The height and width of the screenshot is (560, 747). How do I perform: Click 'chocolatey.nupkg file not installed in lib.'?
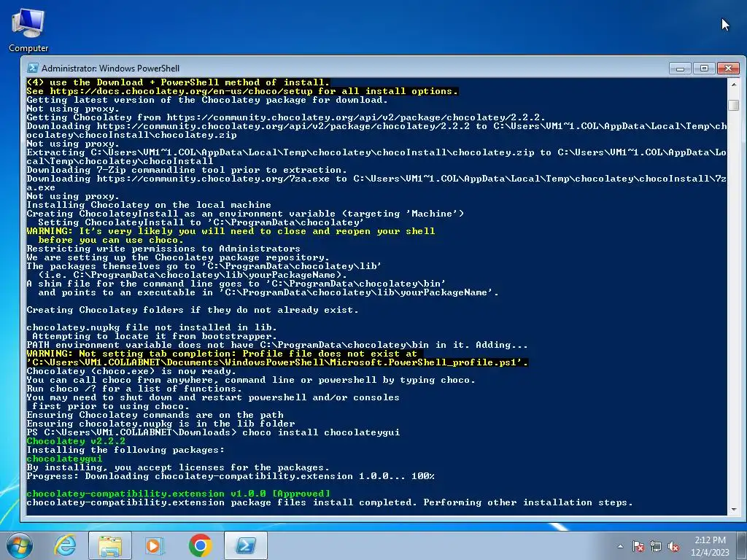pos(152,327)
